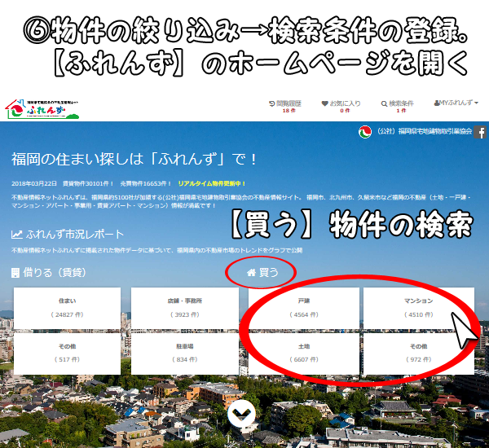Click the building icon beside 借りる
Viewport: 489px width, 448px height.
[x=15, y=273]
